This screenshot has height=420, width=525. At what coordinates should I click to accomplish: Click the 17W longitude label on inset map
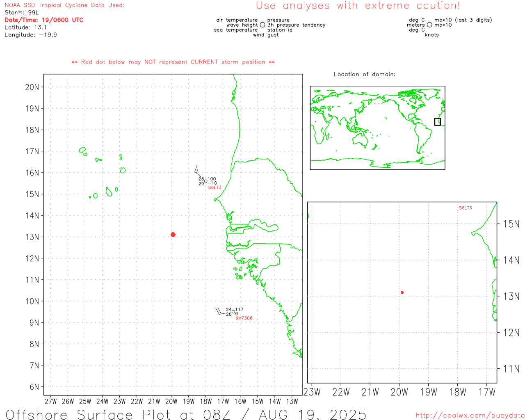pyautogui.click(x=487, y=392)
